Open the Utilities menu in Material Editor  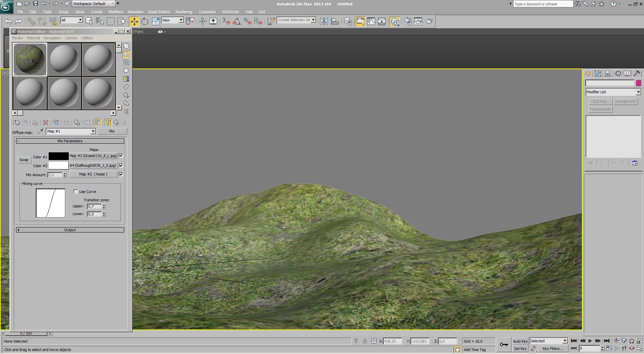pos(87,38)
